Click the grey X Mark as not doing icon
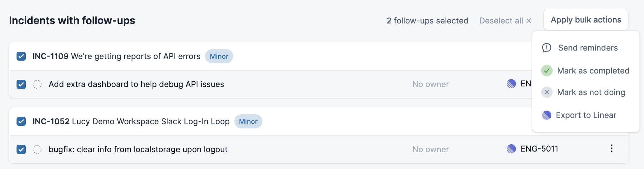This screenshot has height=169, width=644. [x=547, y=93]
